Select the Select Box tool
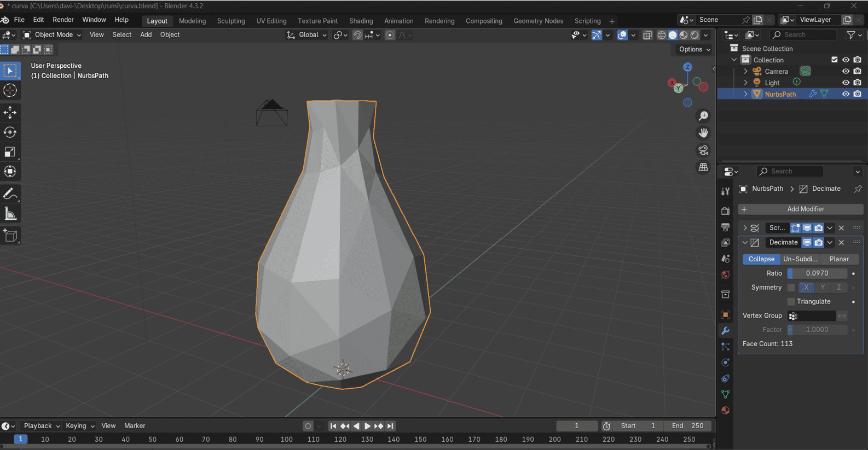Image resolution: width=868 pixels, height=450 pixels. (10, 71)
